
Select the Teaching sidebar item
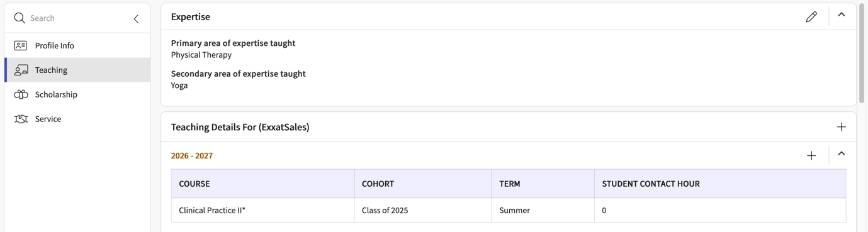point(77,70)
